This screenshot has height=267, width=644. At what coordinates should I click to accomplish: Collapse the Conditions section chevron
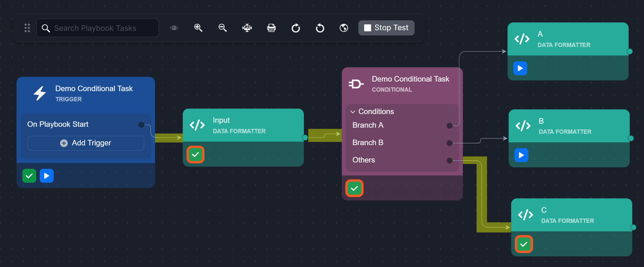coord(353,112)
